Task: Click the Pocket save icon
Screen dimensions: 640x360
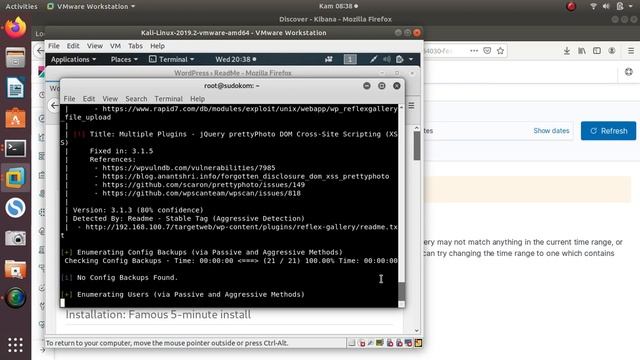Action: pyautogui.click(x=487, y=51)
